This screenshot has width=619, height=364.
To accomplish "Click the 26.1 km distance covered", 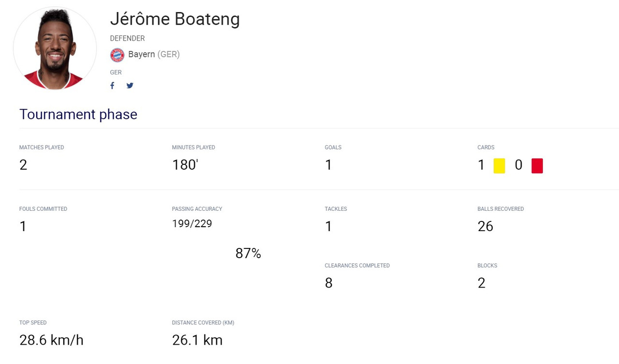I will click(197, 340).
